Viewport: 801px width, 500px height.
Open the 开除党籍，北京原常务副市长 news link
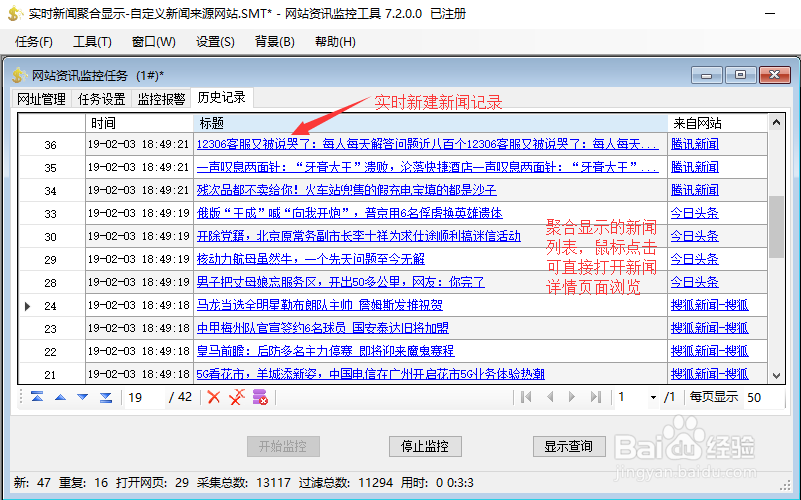pyautogui.click(x=359, y=236)
